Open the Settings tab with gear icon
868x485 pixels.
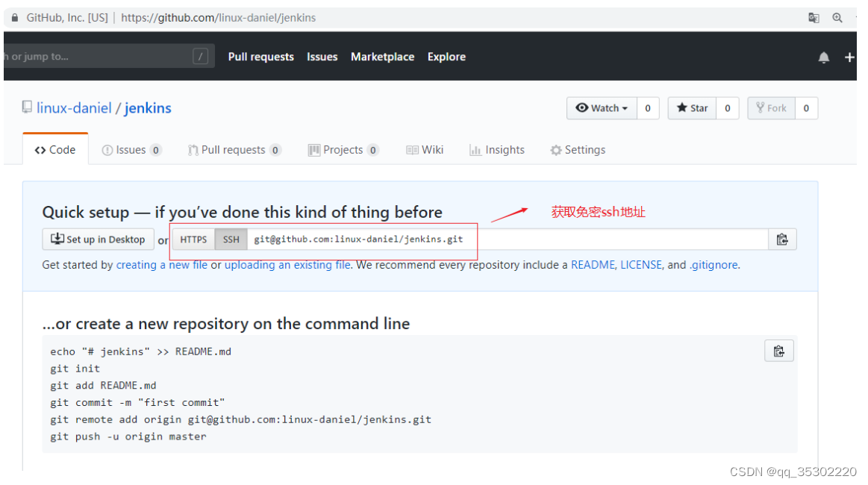coord(578,150)
